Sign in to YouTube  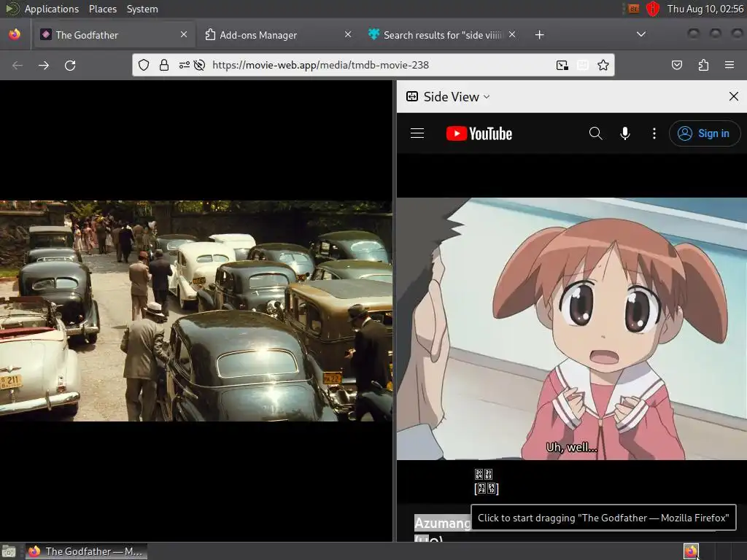coord(705,133)
